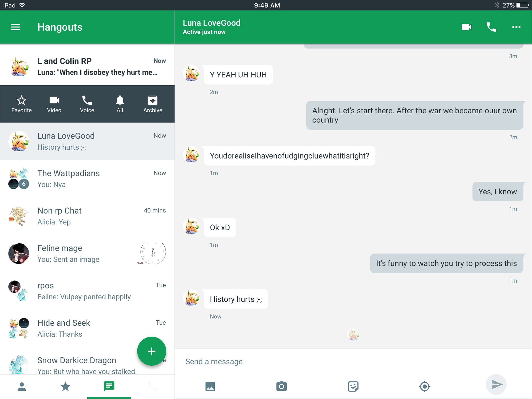Tap the 'Y-YEAH UH HUH' message bubble
The image size is (532, 399).
click(x=238, y=75)
